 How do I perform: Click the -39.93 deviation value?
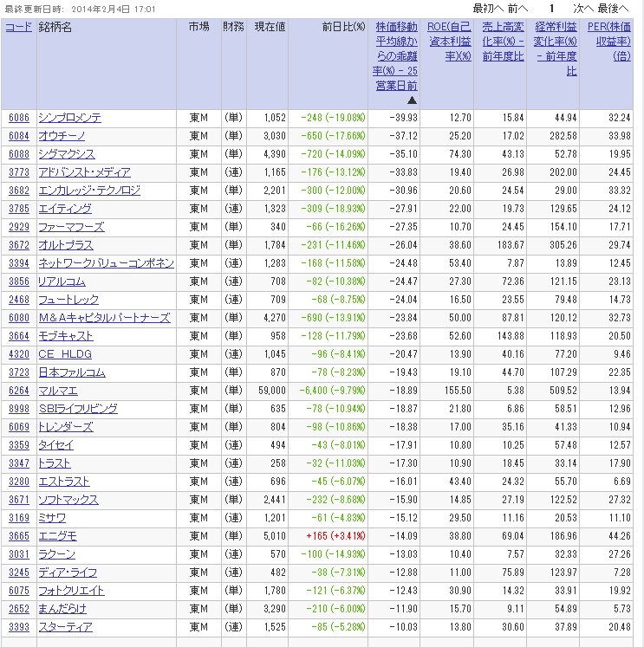click(403, 118)
